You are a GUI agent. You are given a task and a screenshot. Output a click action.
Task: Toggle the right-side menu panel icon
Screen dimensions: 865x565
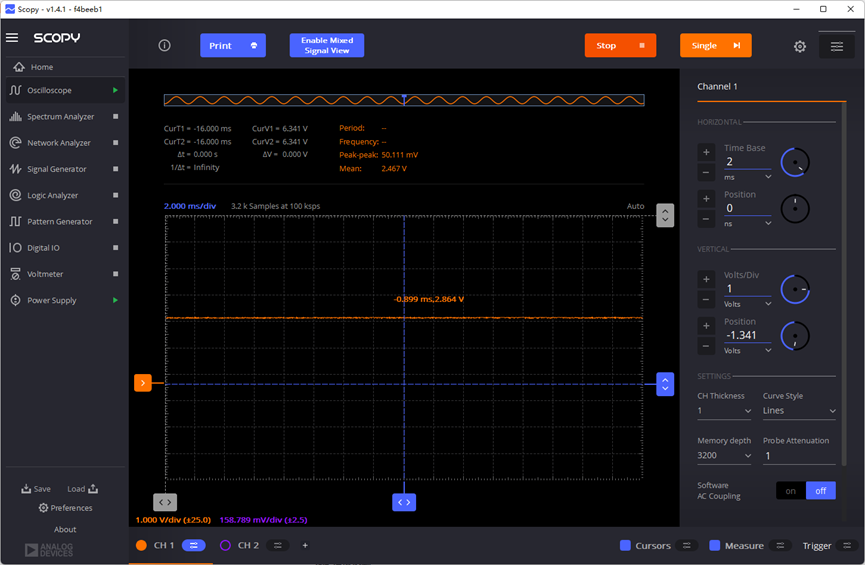(x=836, y=46)
